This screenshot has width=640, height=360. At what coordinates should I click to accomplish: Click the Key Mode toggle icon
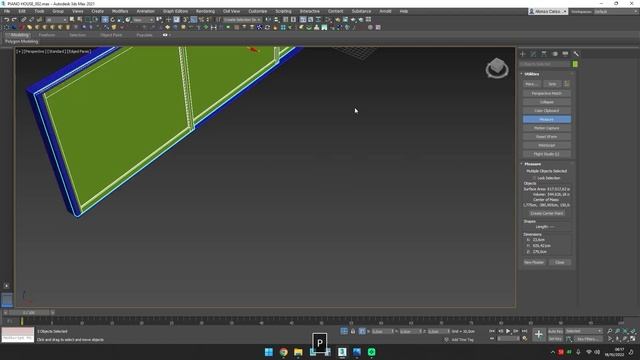click(492, 338)
